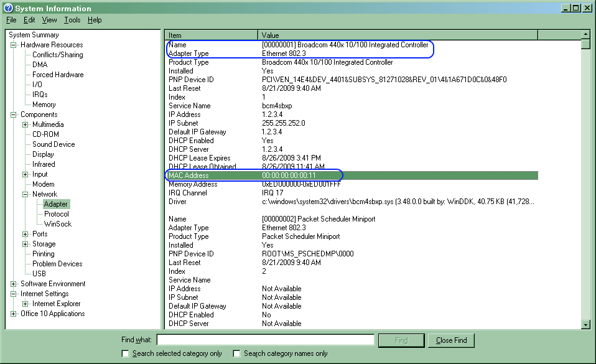Select Protocol under Network

pyautogui.click(x=57, y=214)
